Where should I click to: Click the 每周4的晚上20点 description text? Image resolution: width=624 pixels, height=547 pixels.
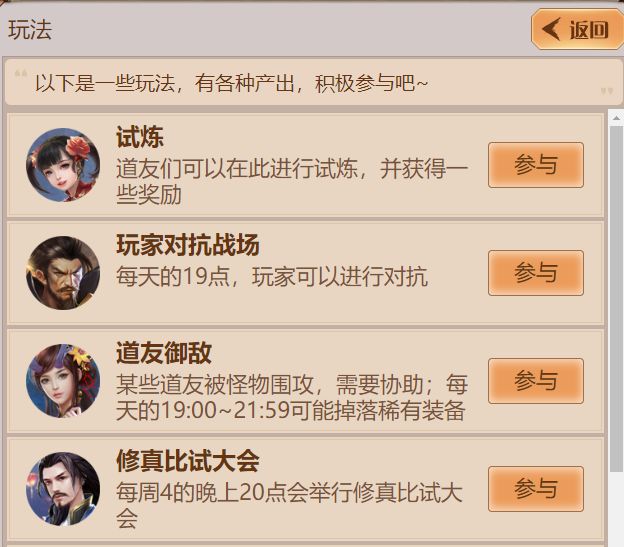289,505
